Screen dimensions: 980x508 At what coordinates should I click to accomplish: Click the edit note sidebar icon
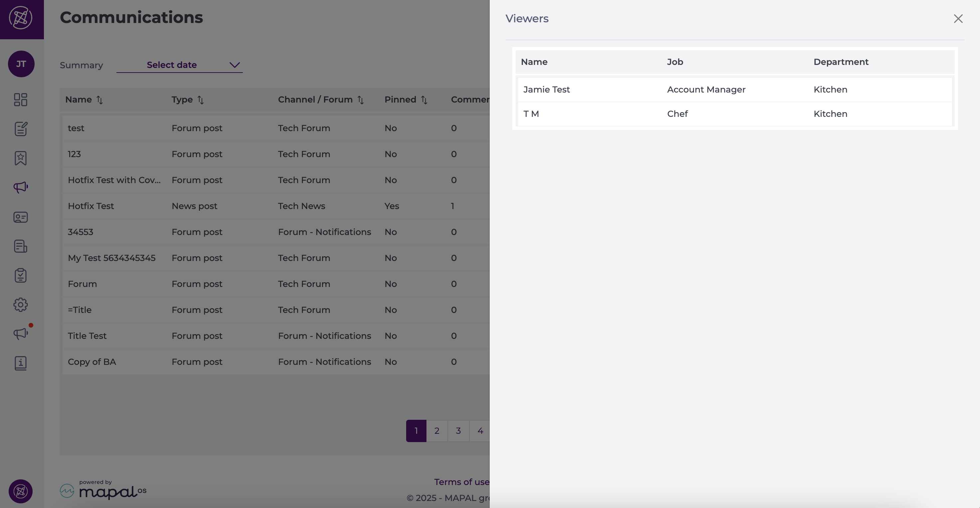tap(21, 129)
